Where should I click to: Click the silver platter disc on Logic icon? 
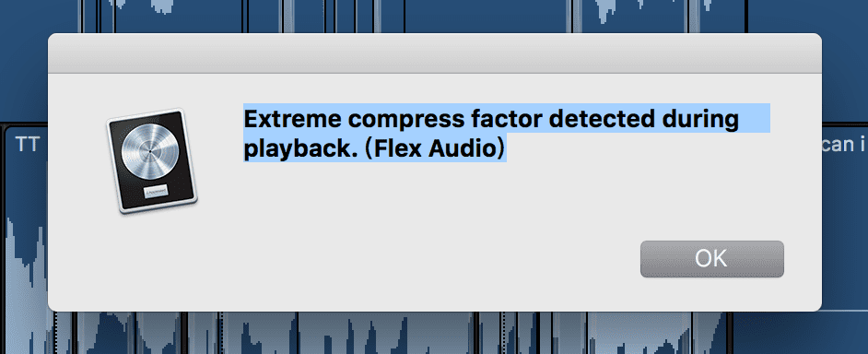pyautogui.click(x=148, y=150)
